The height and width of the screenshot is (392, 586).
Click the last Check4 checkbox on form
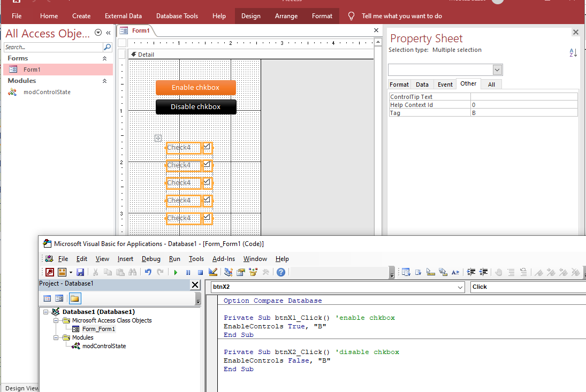click(207, 218)
